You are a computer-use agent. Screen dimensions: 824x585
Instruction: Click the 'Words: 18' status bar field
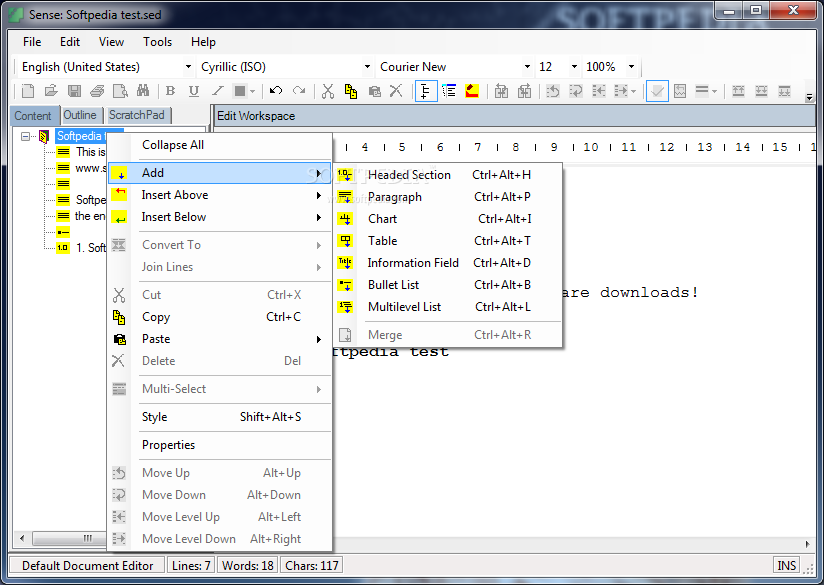pos(248,566)
